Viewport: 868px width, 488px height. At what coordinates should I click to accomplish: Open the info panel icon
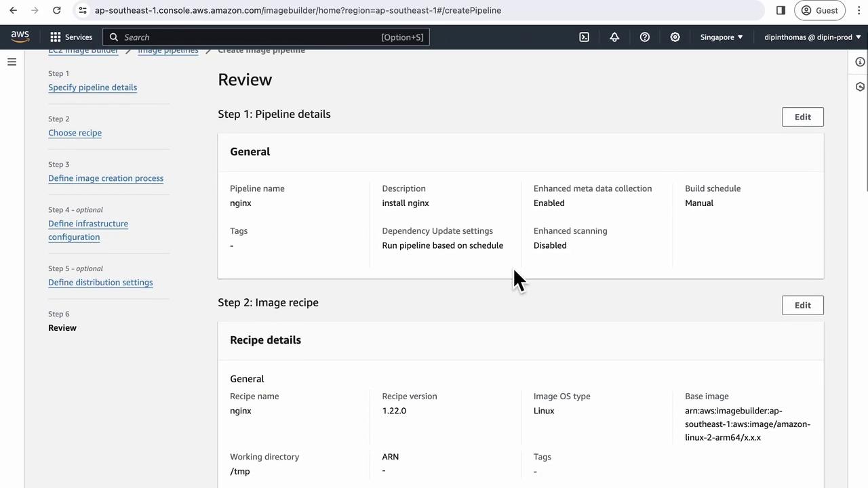tap(860, 62)
